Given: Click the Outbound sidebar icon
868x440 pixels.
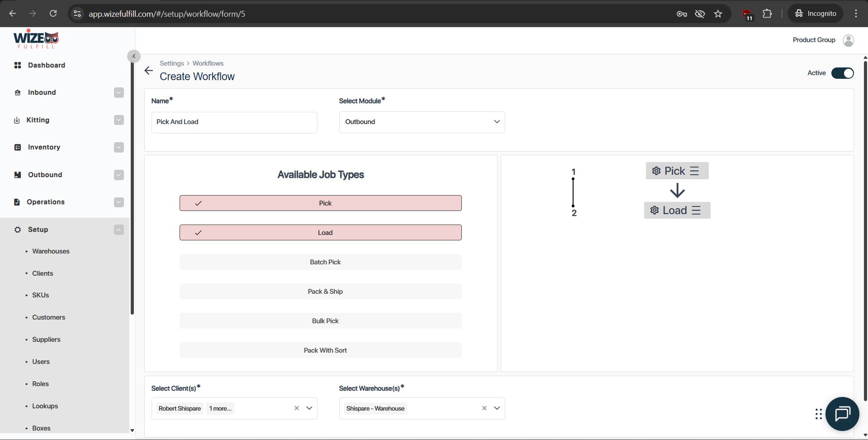Looking at the screenshot, I should coord(18,175).
